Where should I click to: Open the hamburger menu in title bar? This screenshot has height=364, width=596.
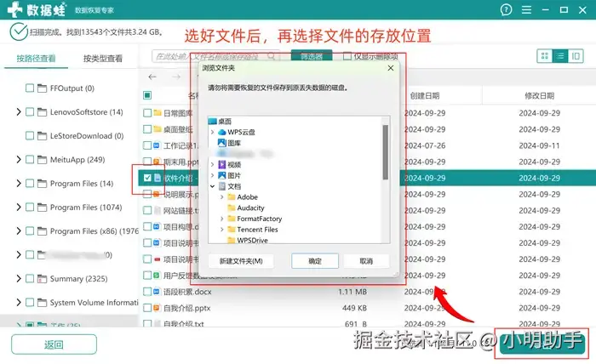526,9
